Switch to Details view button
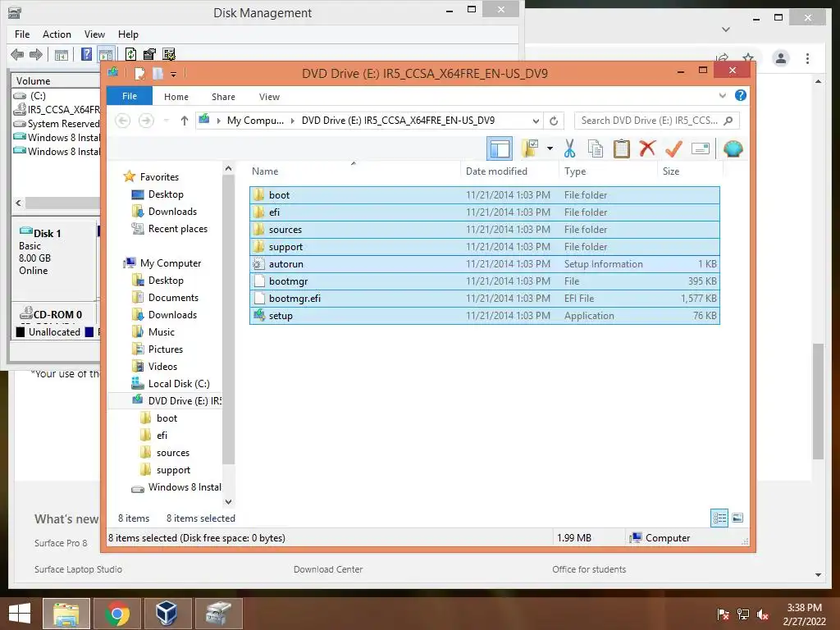This screenshot has height=630, width=840. click(719, 518)
